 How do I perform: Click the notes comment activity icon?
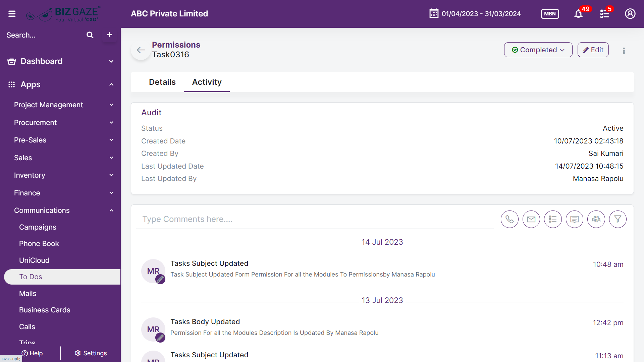click(575, 219)
